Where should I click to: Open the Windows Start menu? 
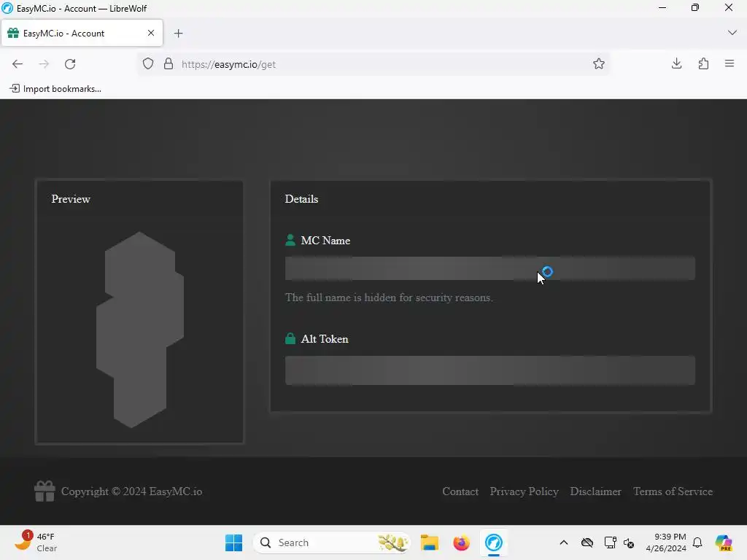(233, 542)
